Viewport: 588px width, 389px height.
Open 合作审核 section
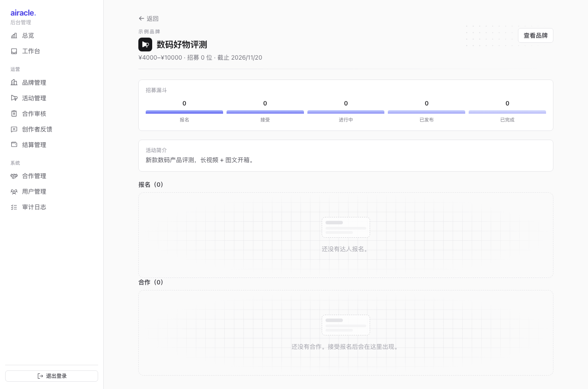pos(51,113)
